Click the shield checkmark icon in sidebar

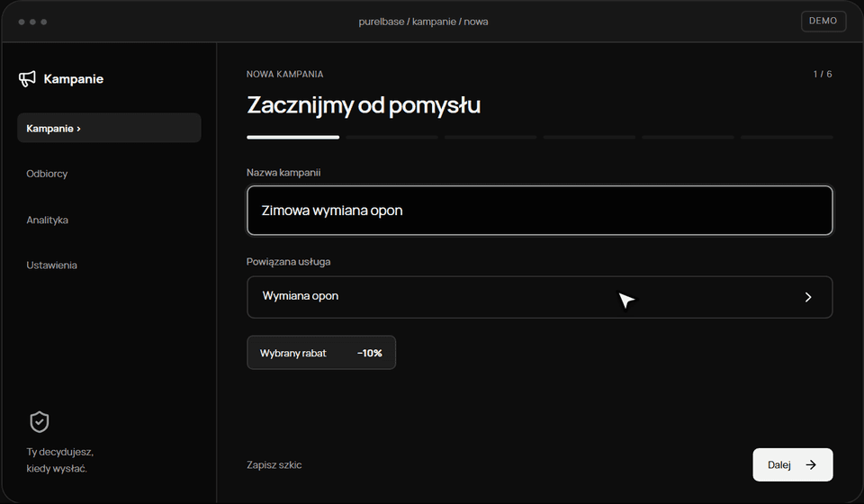[39, 422]
